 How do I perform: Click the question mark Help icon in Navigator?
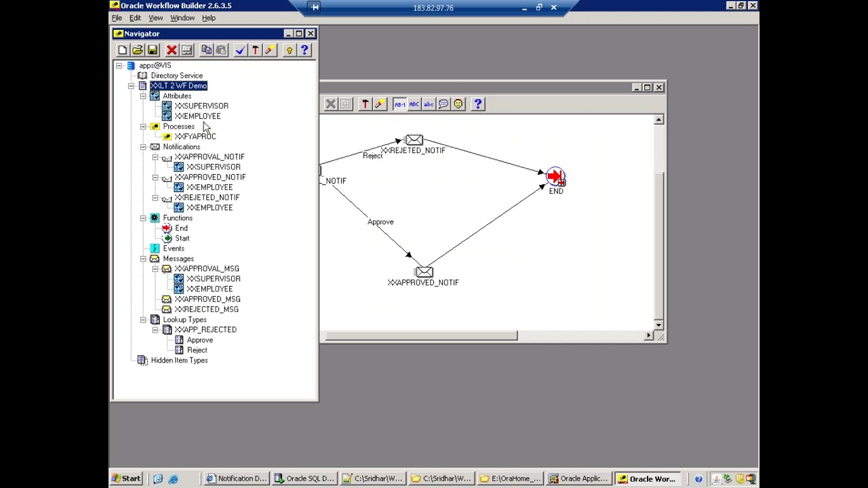click(304, 50)
